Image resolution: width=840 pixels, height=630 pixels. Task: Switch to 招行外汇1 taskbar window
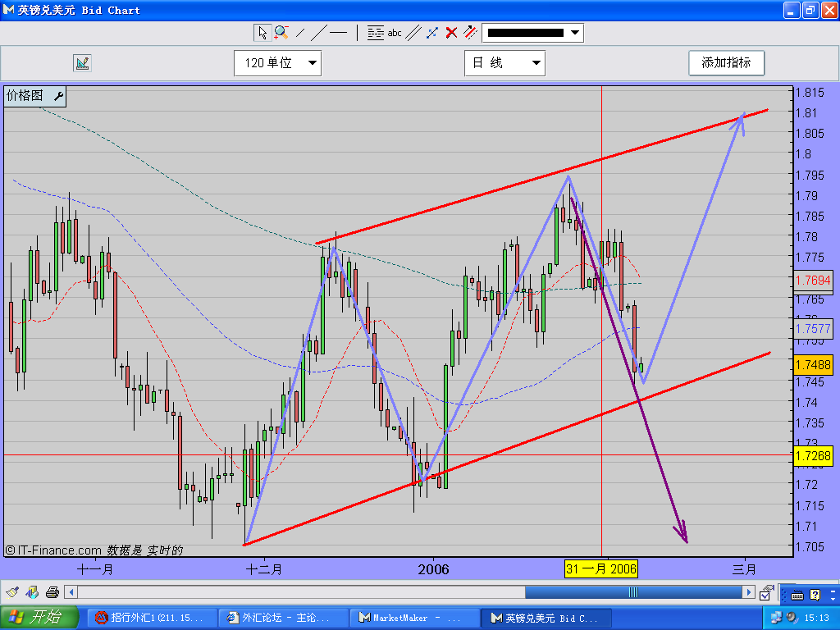coord(152,618)
